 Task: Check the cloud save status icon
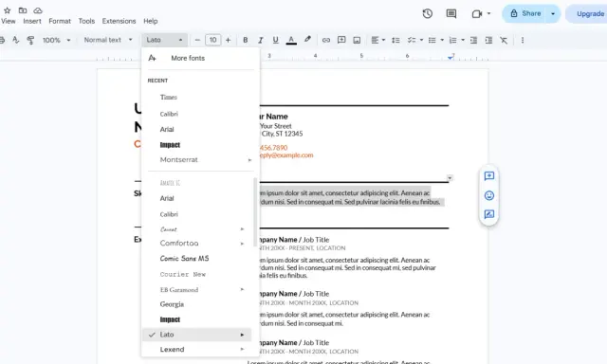point(38,10)
